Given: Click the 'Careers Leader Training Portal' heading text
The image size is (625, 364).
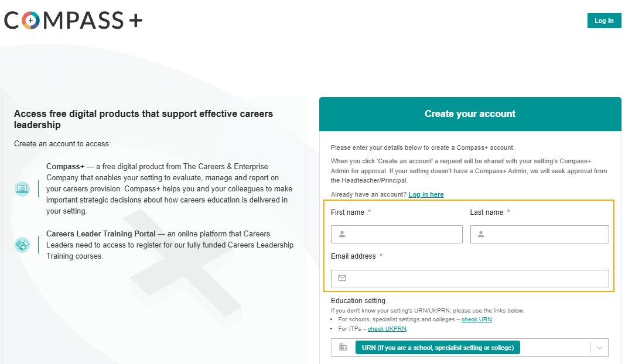Looking at the screenshot, I should [x=101, y=233].
